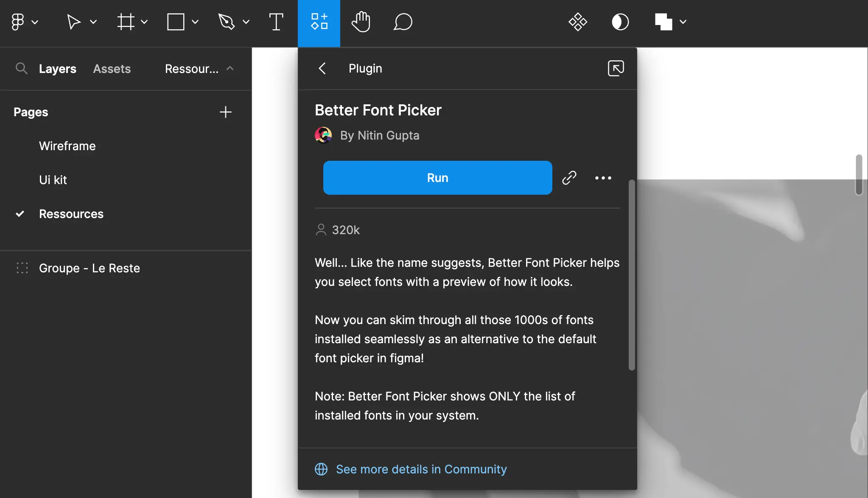The height and width of the screenshot is (498, 868).
Task: Click the Boolean union shapes icon
Action: tap(664, 22)
